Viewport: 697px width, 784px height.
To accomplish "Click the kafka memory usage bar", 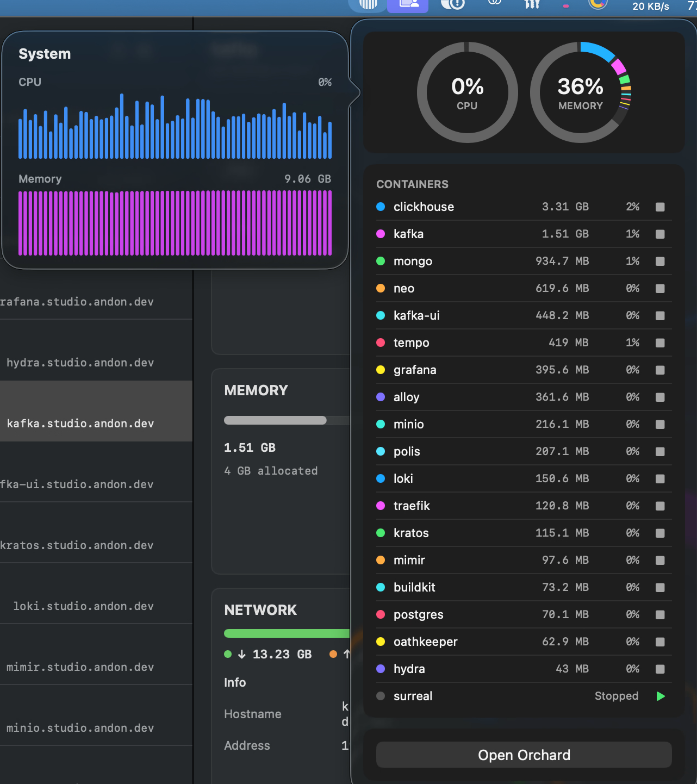I will pyautogui.click(x=287, y=420).
